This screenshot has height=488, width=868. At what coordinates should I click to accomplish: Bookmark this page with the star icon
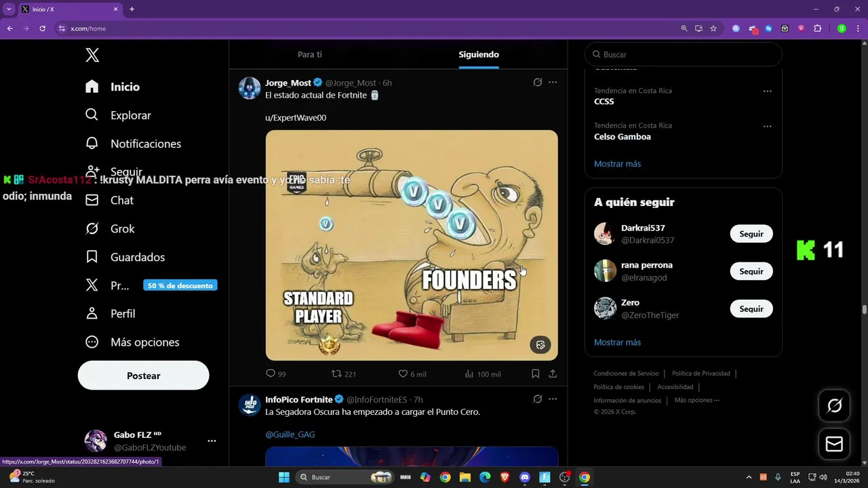713,28
